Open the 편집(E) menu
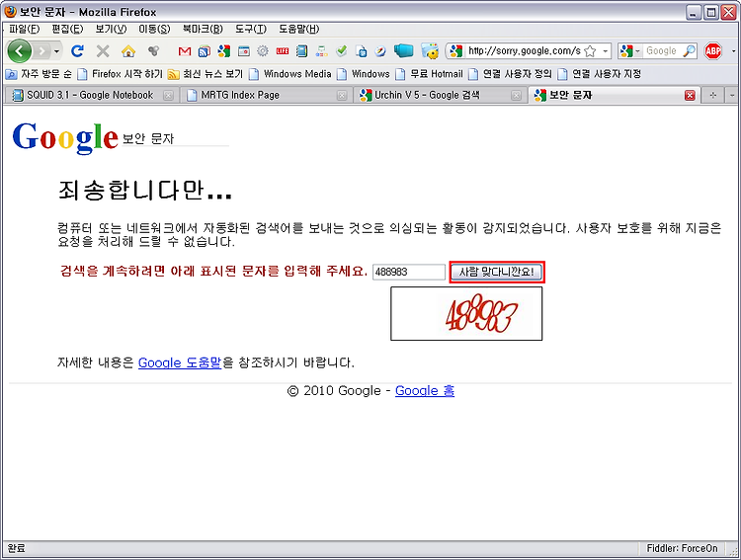 point(67,29)
